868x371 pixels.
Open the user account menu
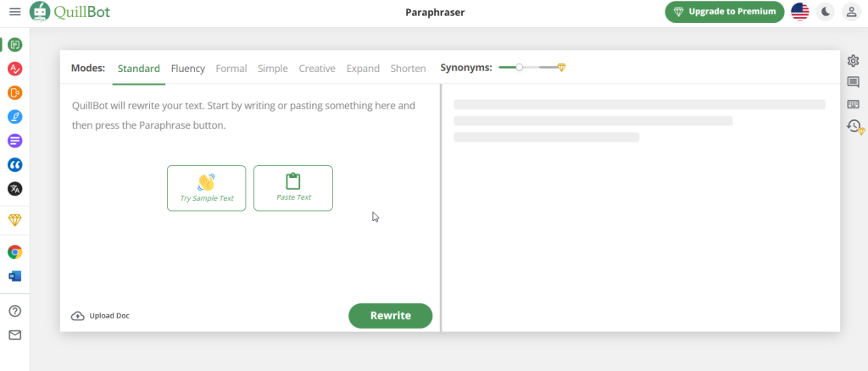click(x=852, y=12)
